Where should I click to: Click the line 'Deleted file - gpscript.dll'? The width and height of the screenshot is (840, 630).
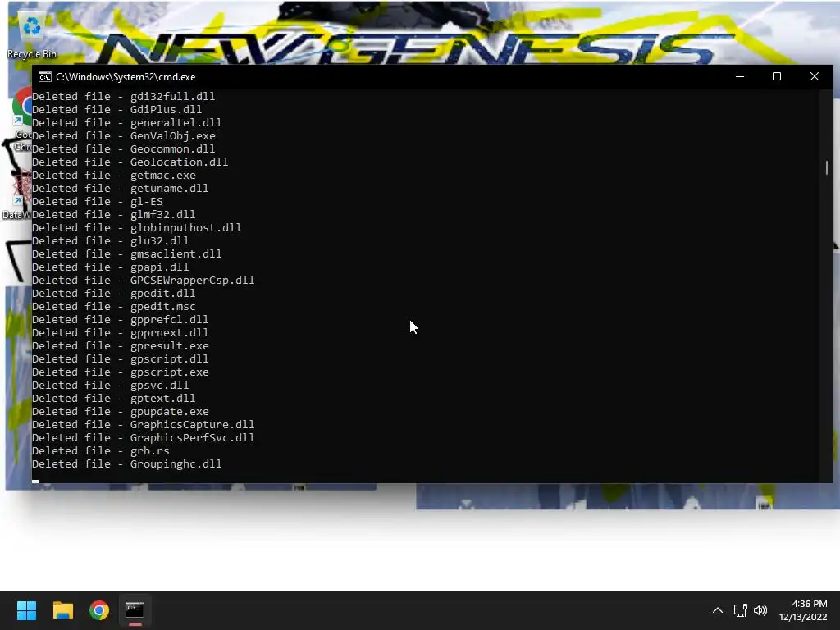(120, 359)
